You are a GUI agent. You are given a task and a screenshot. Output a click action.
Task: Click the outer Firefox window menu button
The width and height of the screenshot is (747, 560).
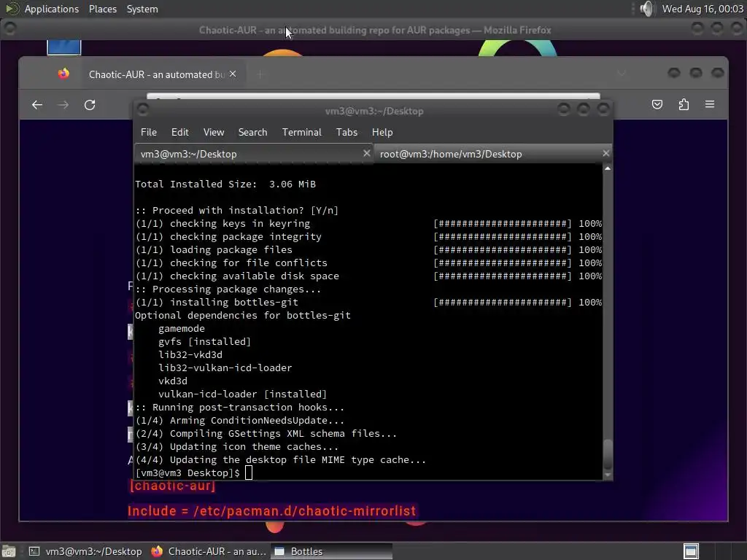click(x=9, y=29)
